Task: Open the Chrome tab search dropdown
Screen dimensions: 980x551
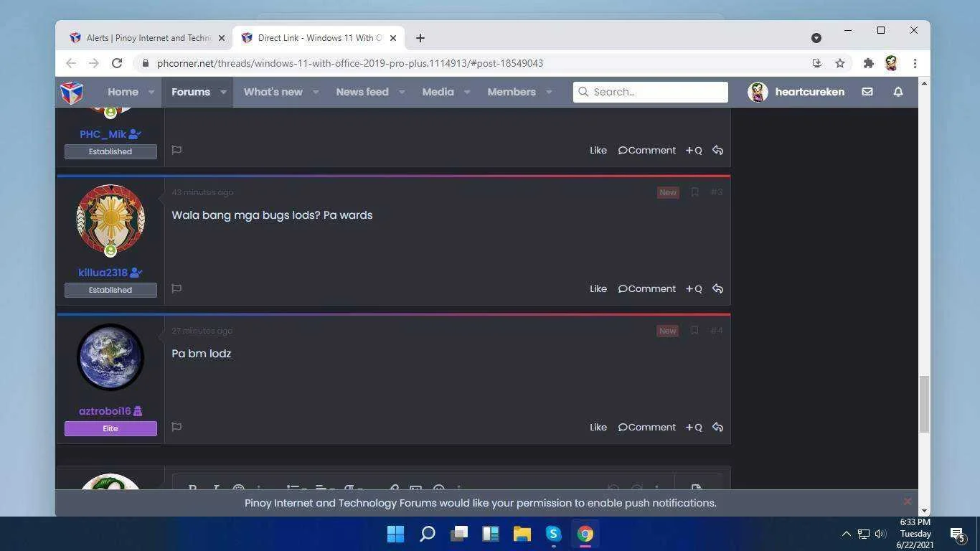Action: (816, 38)
